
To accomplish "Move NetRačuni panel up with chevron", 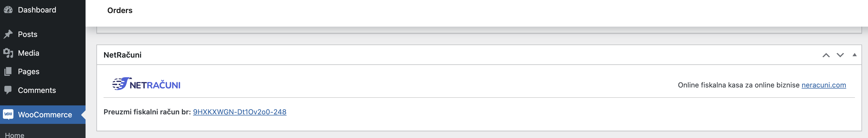I will click(826, 55).
